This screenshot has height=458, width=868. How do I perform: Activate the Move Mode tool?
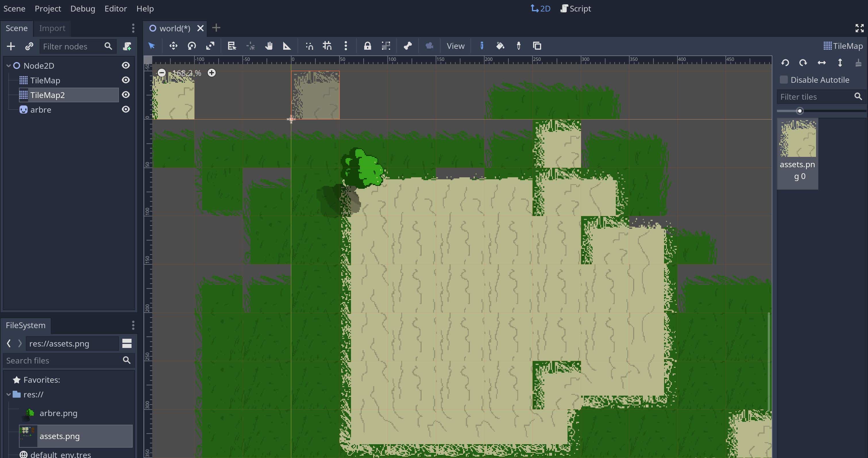(173, 46)
